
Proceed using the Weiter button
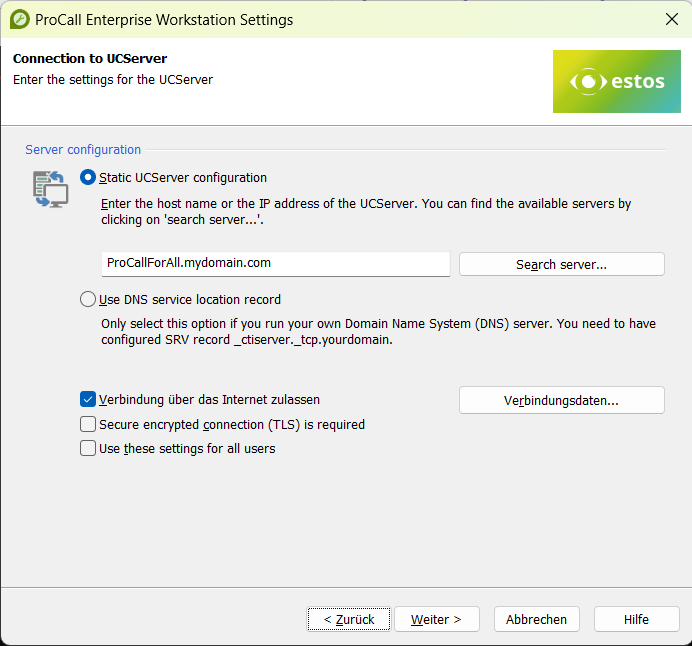tap(436, 619)
